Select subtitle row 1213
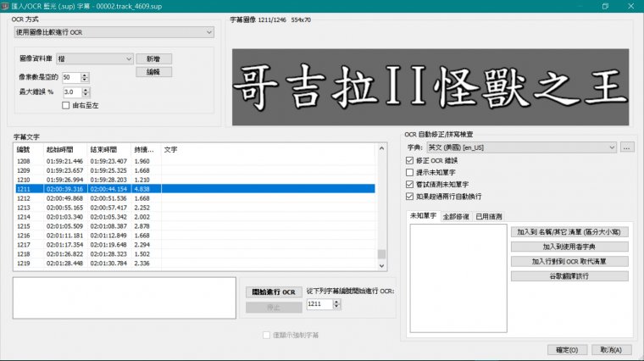 [x=195, y=208]
